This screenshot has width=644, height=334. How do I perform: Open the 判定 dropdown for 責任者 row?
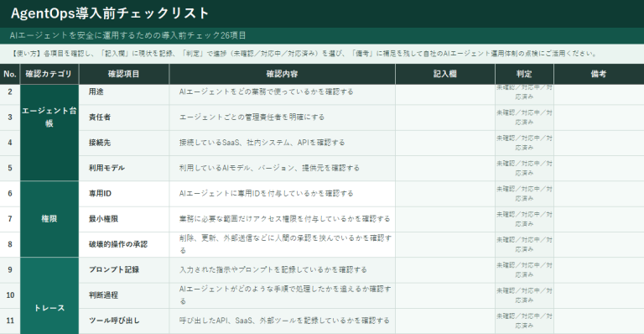pyautogui.click(x=524, y=117)
